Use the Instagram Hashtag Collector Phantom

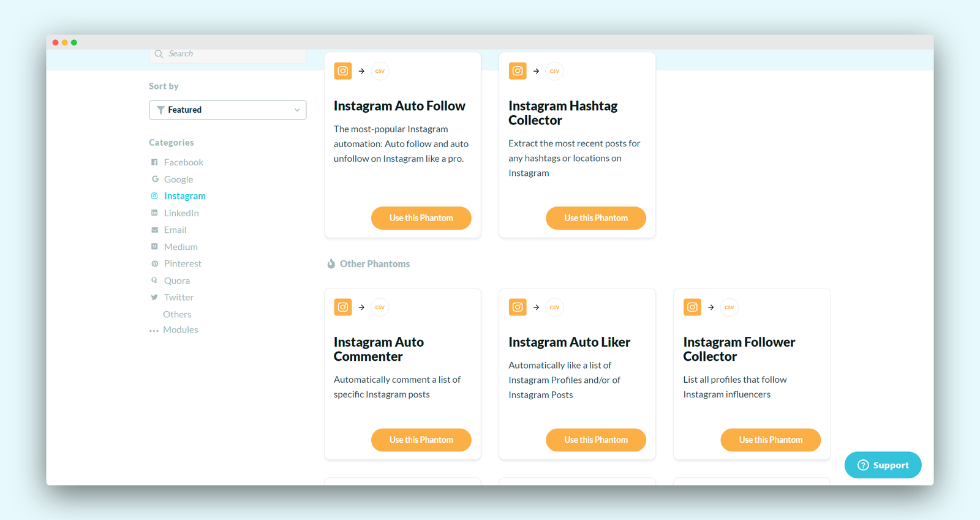pos(596,218)
